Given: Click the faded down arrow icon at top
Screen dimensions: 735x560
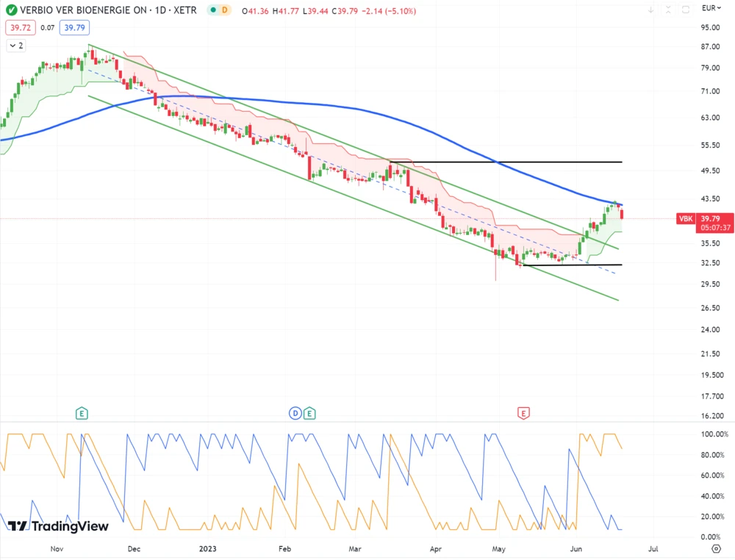Looking at the screenshot, I should pyautogui.click(x=650, y=10).
